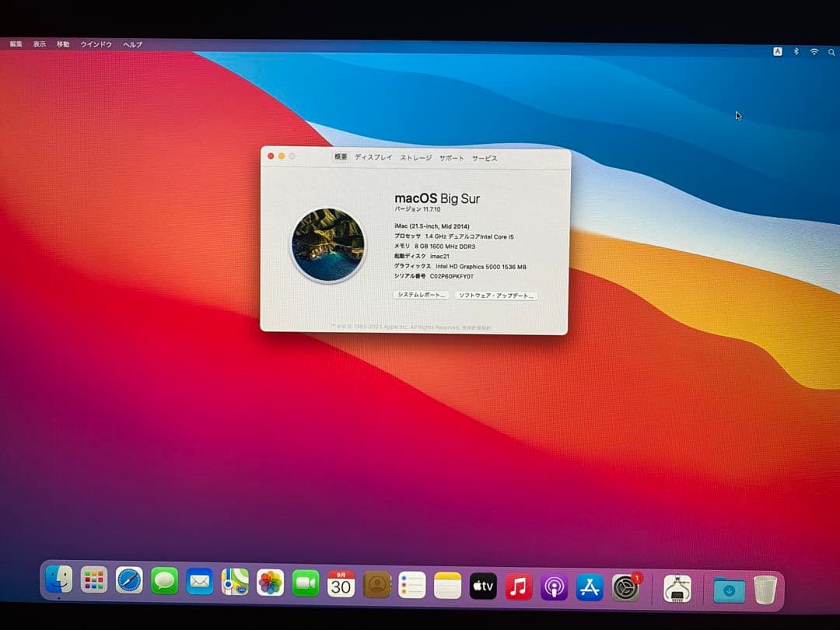This screenshot has height=630, width=840.
Task: Open Calendar showing date 30
Action: coord(340,585)
